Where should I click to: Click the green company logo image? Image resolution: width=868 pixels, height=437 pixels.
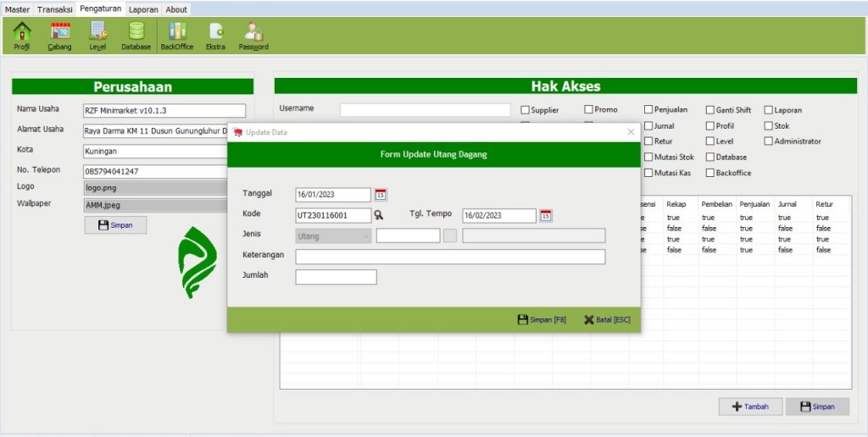tap(197, 263)
